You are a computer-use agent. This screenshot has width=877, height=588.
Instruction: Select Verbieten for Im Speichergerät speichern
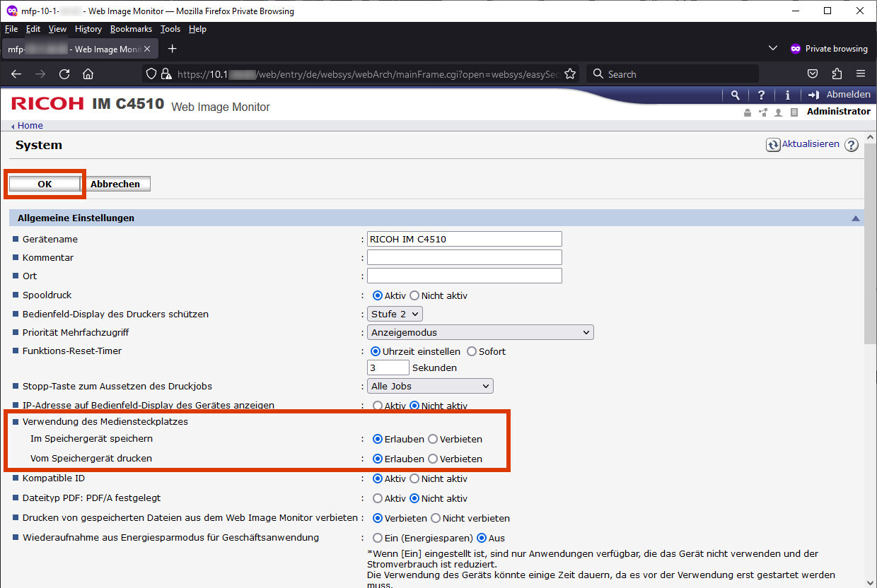click(433, 439)
